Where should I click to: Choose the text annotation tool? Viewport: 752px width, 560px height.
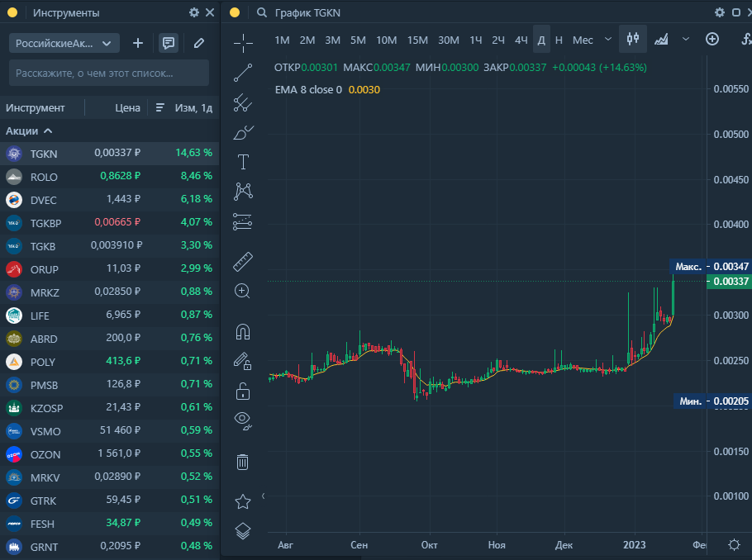(x=243, y=162)
